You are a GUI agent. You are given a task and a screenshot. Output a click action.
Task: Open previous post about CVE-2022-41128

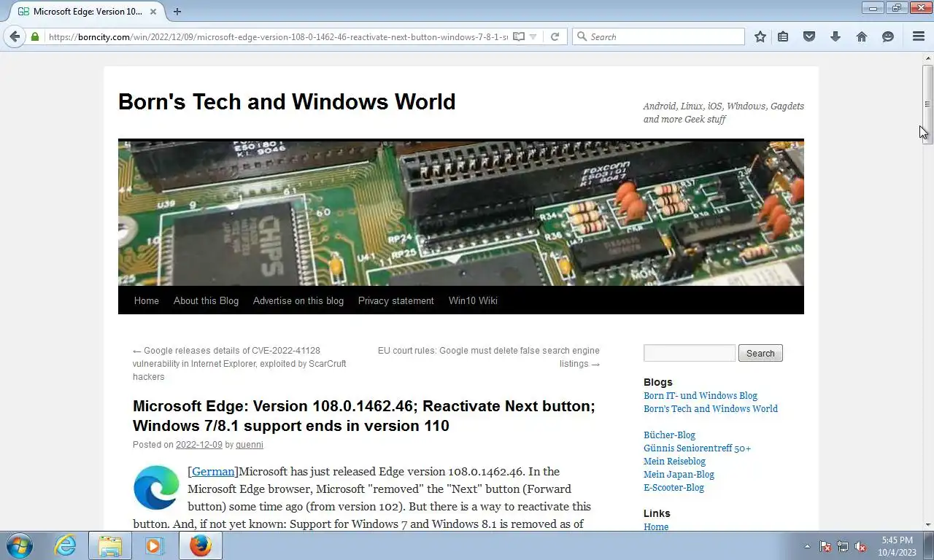pyautogui.click(x=239, y=363)
